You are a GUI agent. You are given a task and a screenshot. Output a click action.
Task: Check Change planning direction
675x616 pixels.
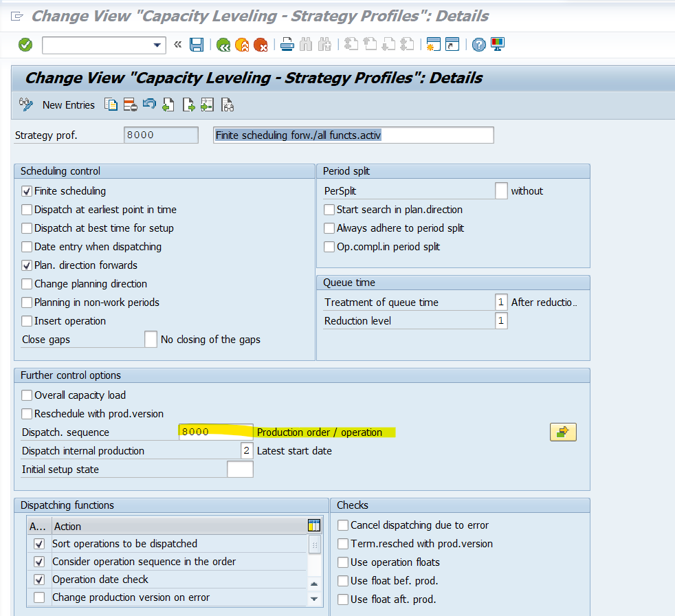27,284
